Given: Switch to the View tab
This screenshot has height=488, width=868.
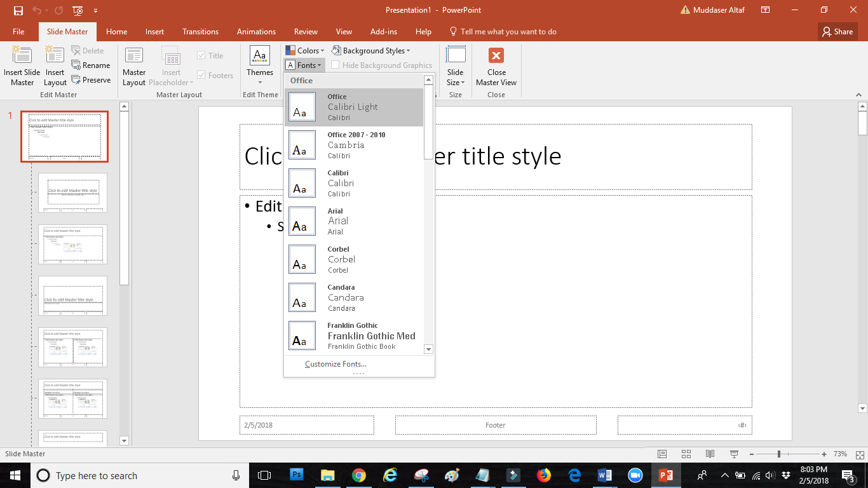Looking at the screenshot, I should 344,32.
